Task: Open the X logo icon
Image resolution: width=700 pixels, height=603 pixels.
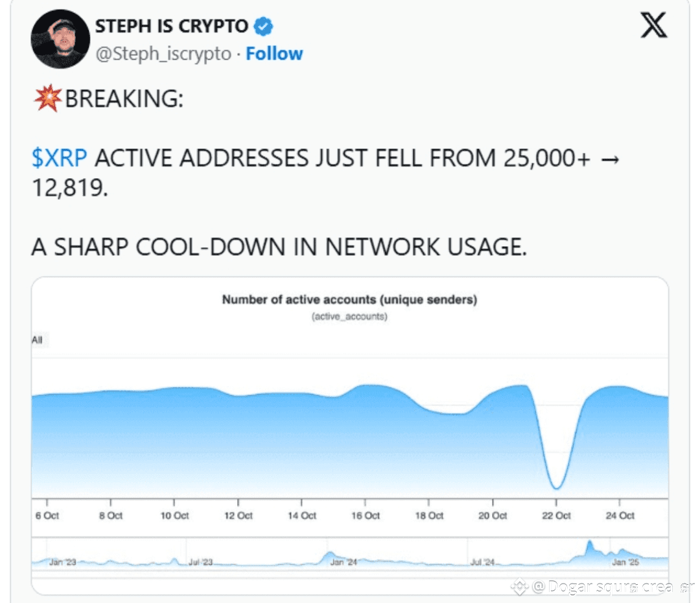Action: coord(654,25)
